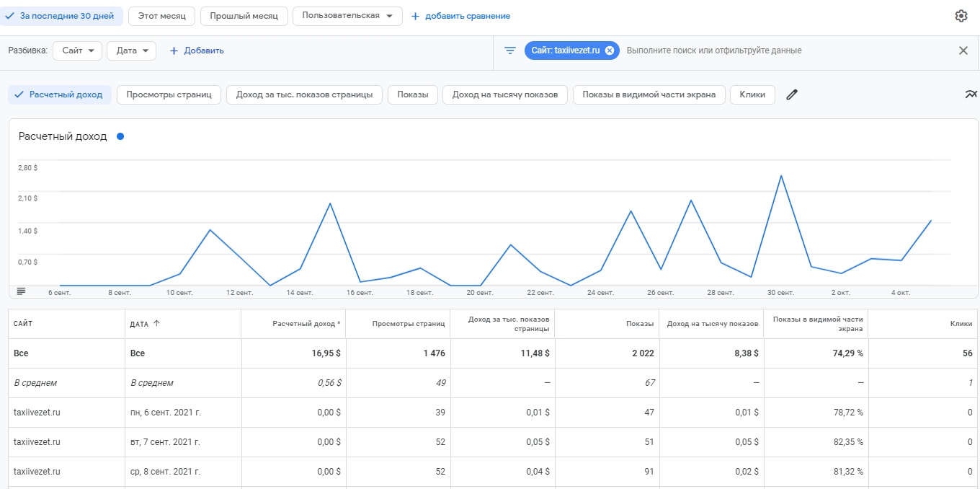Click Добавить to add a breakdown
Screen dimensions: 980x489
click(197, 50)
